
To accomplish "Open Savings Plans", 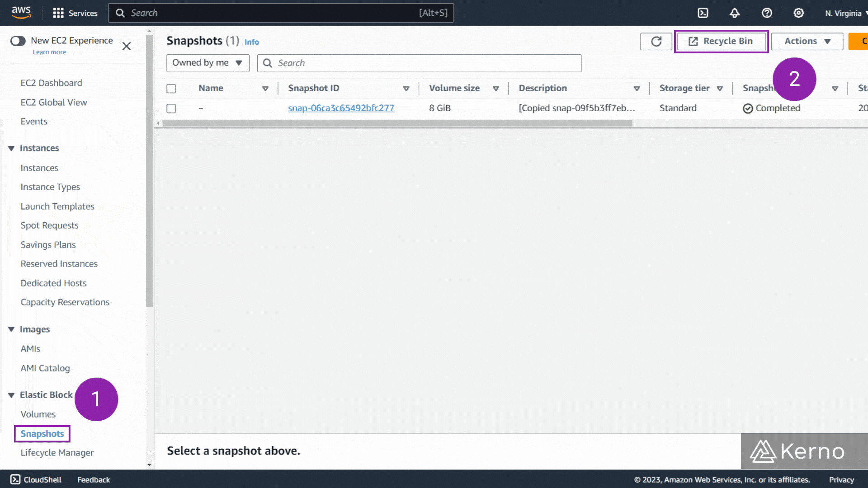I will 48,245.
